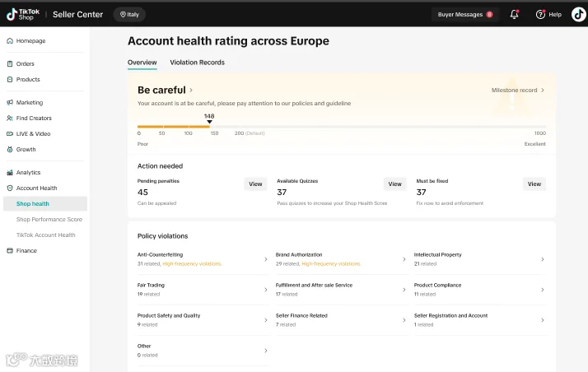Click the orange health score progress bar
Image resolution: width=588 pixels, height=372 pixels.
[174, 127]
